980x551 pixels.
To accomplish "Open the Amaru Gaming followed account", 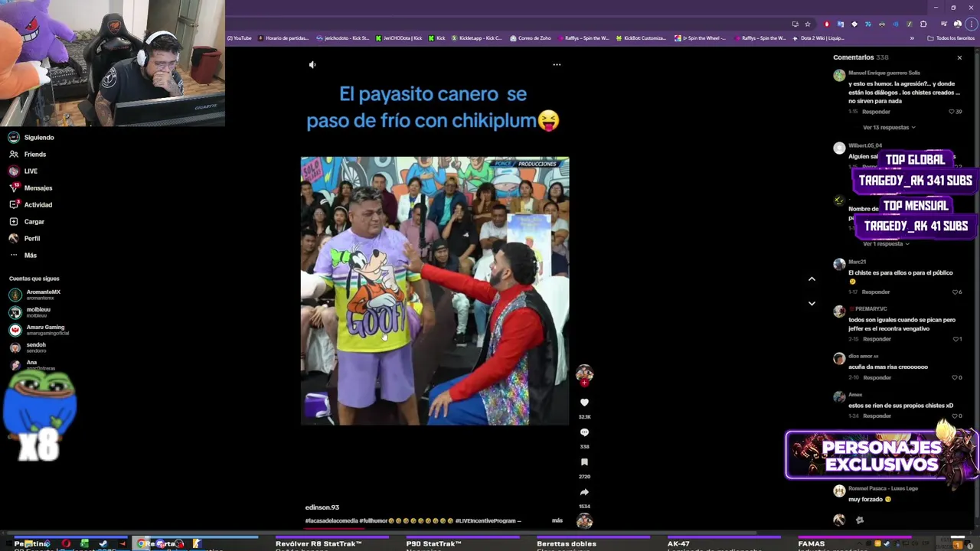I will (x=38, y=330).
